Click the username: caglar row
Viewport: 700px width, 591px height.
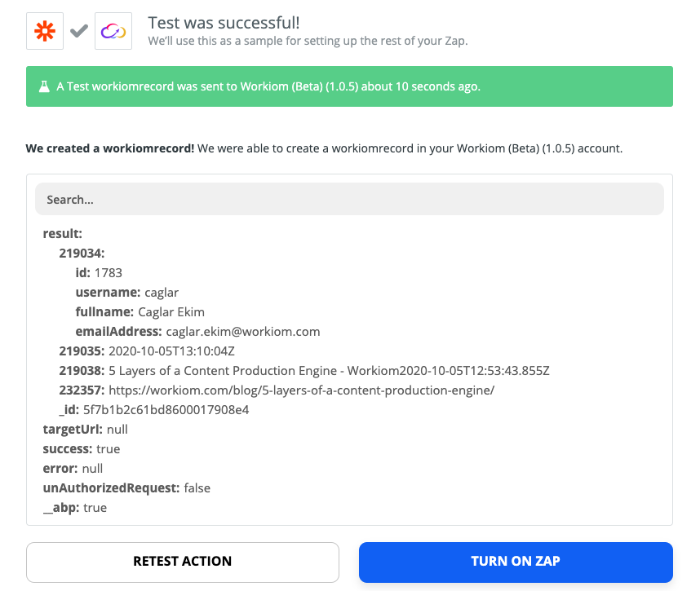126,293
